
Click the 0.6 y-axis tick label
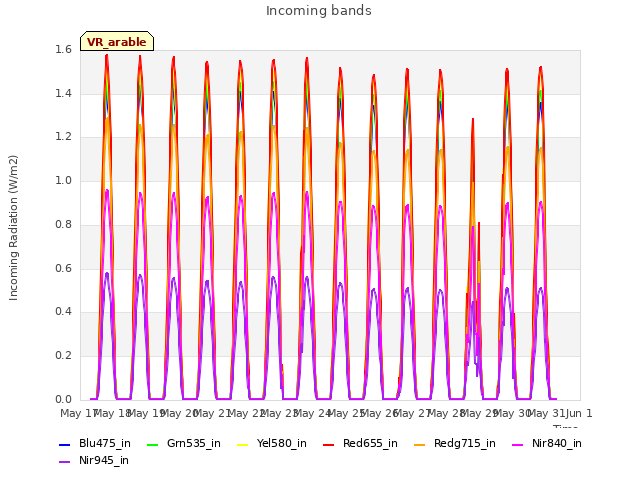(63, 268)
